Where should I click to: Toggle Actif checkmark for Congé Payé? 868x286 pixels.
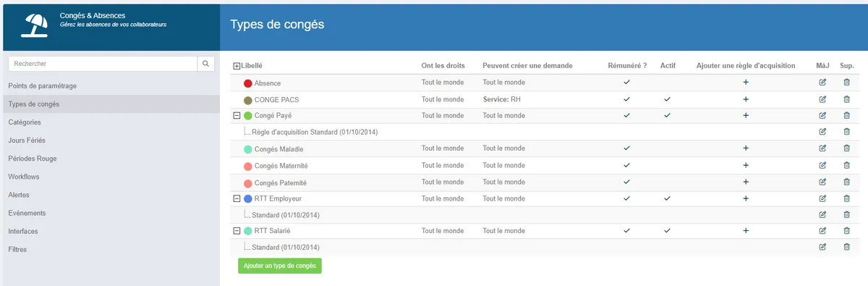(x=667, y=115)
